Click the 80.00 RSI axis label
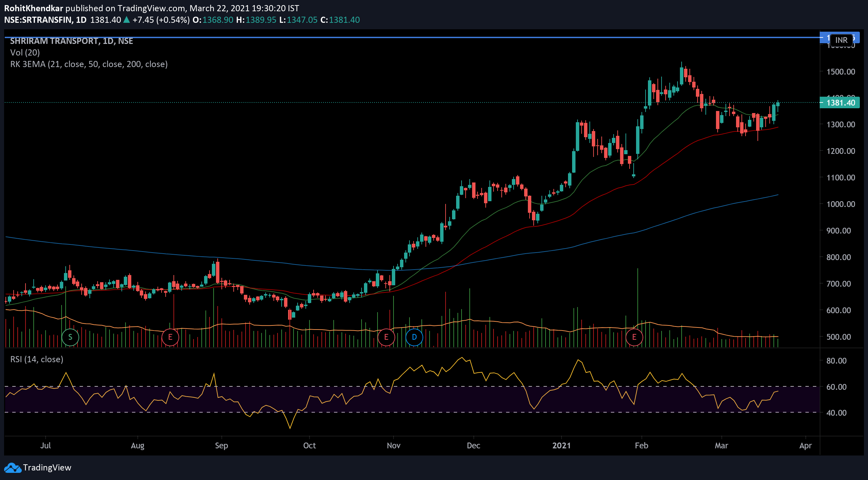 [x=836, y=361]
